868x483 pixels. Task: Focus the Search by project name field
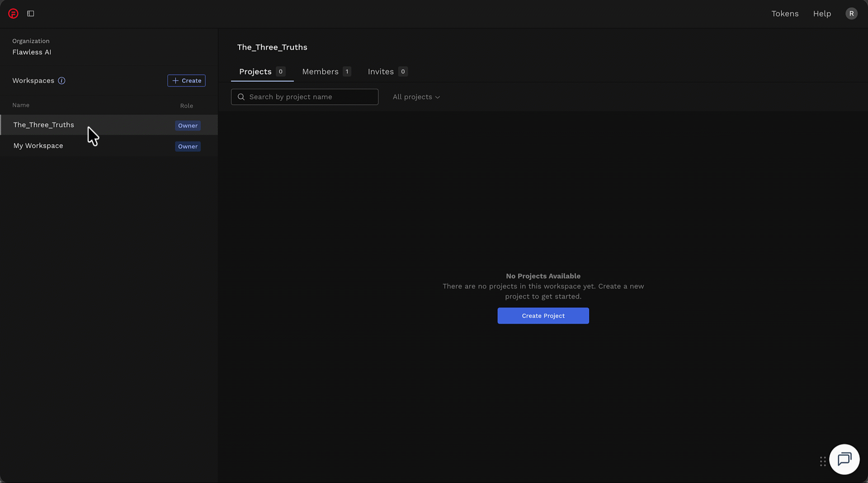pyautogui.click(x=304, y=97)
